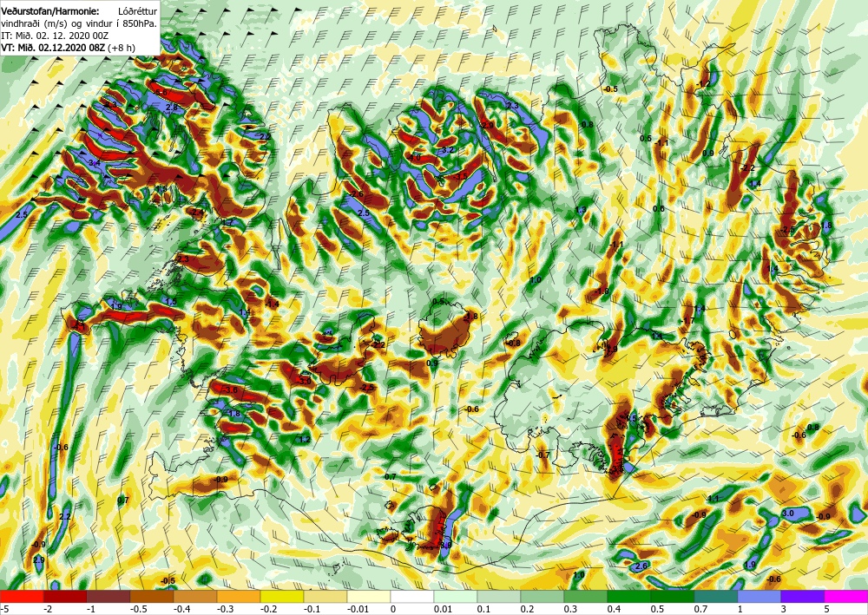Viewport: 868px width, 615px height.
Task: Click the "vindhraði (m/s) og vindur í 850hPa." line
Action: click(x=79, y=23)
